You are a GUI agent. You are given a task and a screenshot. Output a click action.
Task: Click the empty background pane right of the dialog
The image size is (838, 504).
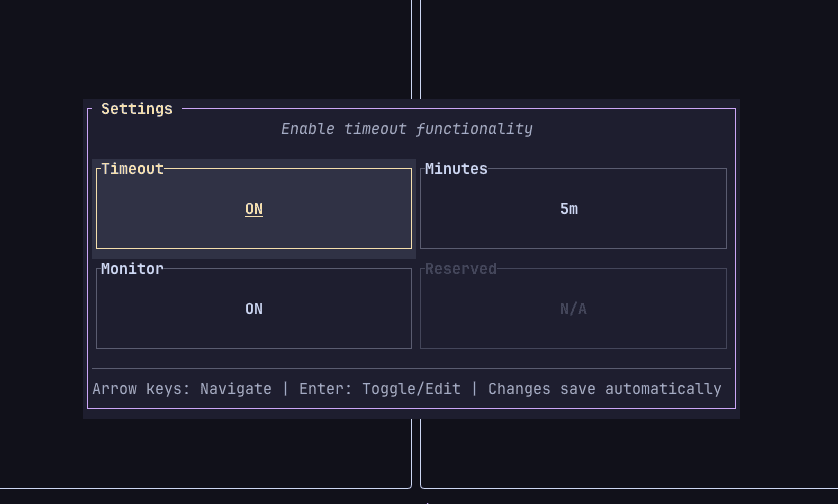click(x=788, y=250)
